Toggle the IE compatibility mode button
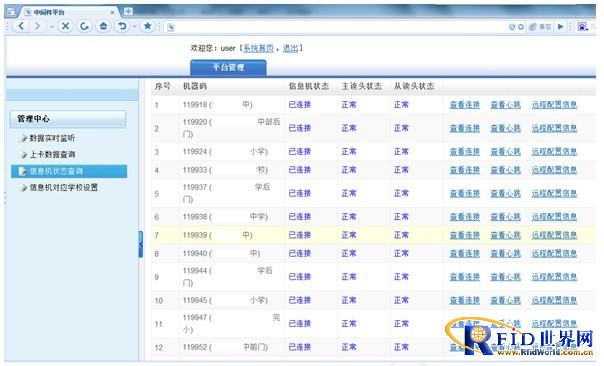604x366 pixels. [x=540, y=27]
